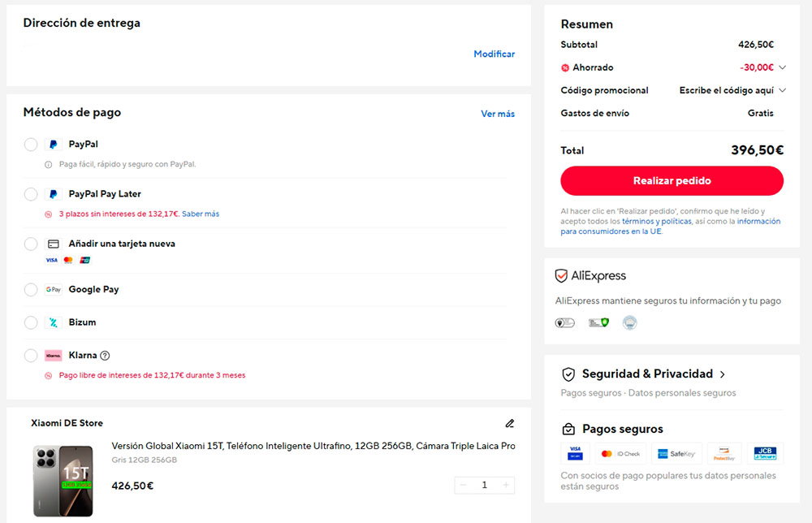Click the PayPal Pay Later logo icon
812x523 pixels.
pyautogui.click(x=54, y=194)
